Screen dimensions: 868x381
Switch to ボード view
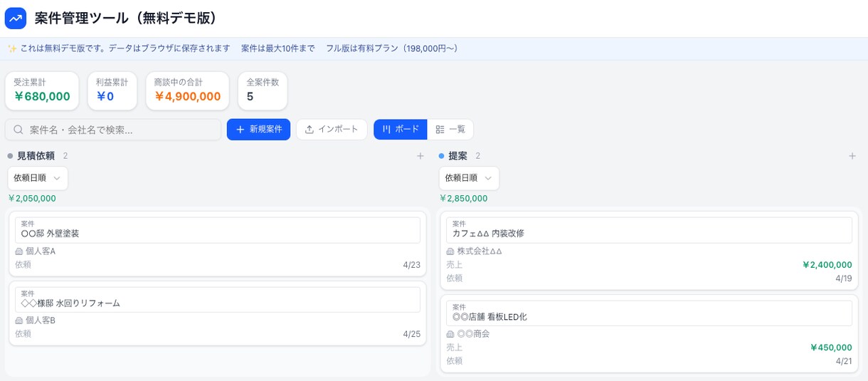point(401,130)
